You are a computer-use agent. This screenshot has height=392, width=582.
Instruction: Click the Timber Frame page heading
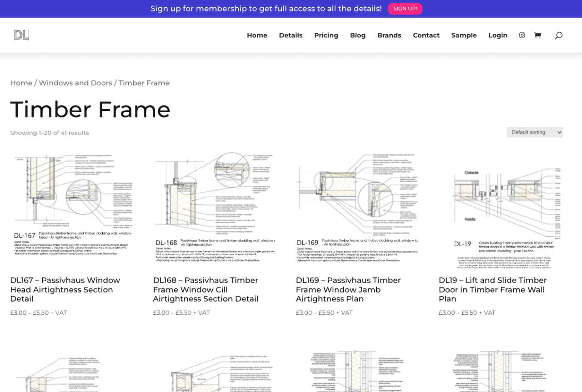[x=90, y=109]
